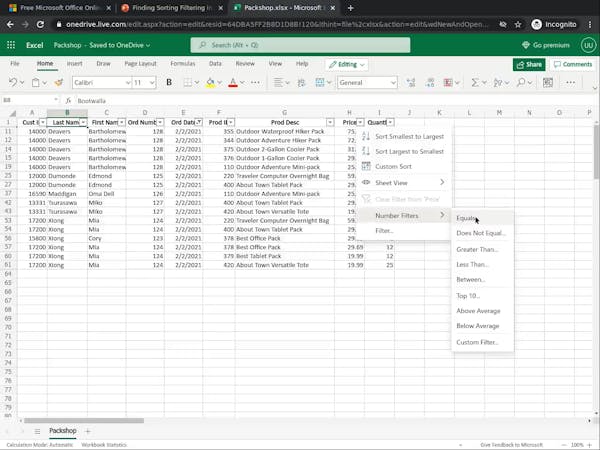The height and width of the screenshot is (450, 600).
Task: Switch to the Formulas ribbon tab
Action: 183,64
